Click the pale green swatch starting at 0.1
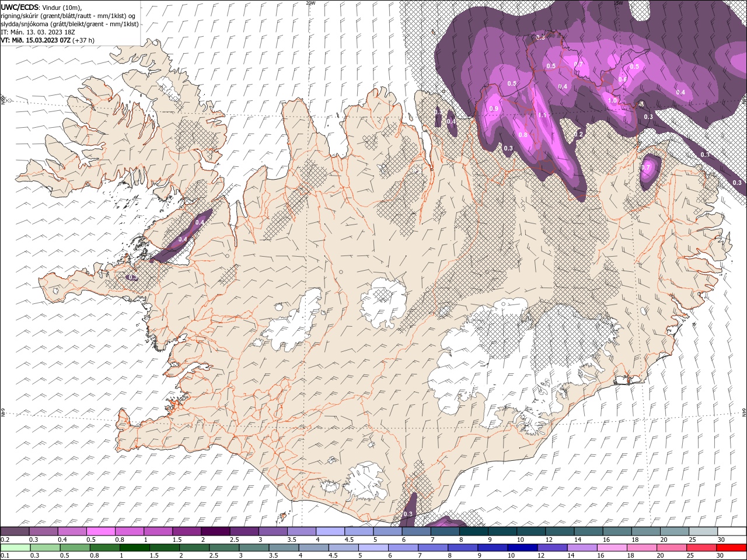The width and height of the screenshot is (747, 560). pos(15,547)
